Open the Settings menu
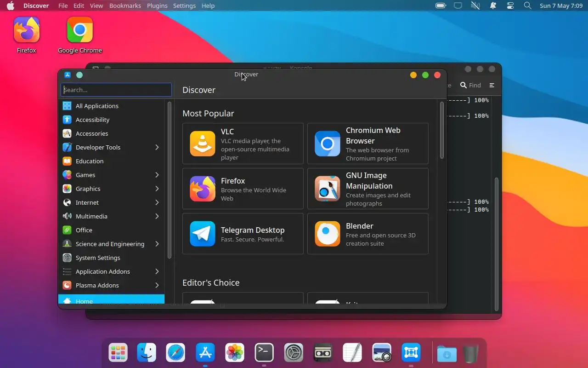Screen dimensions: 588x368 pos(184,6)
